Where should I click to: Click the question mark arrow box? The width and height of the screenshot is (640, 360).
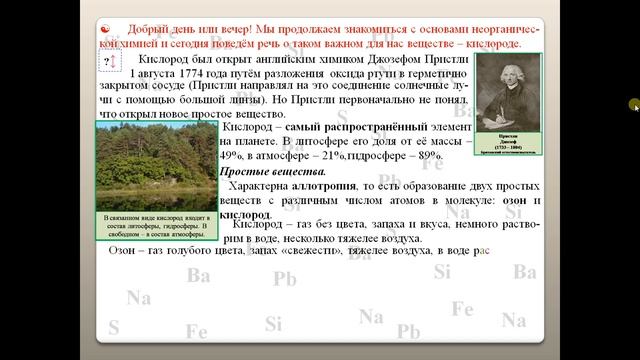coord(110,61)
